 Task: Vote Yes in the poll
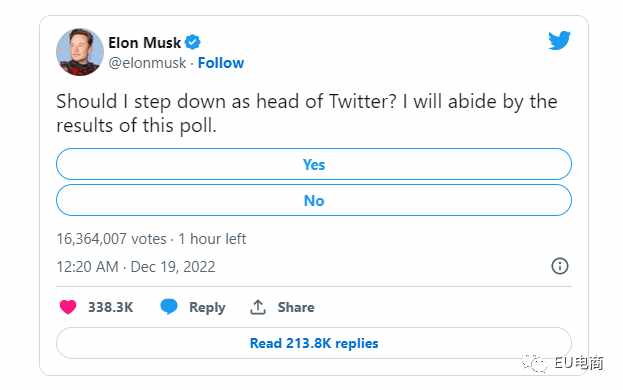pos(314,164)
